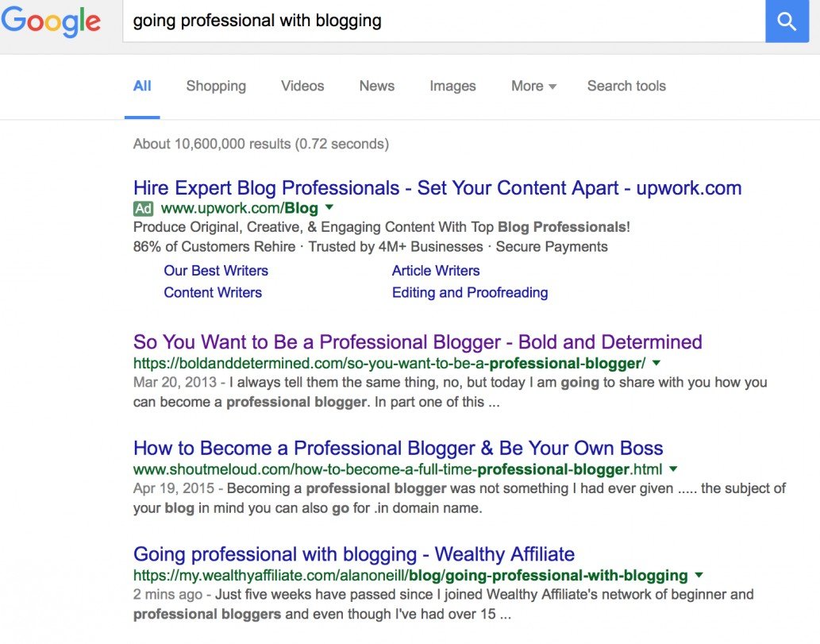Open Going professional with blogging Wealthy Affiliate result
Image resolution: width=820 pixels, height=644 pixels.
354,554
